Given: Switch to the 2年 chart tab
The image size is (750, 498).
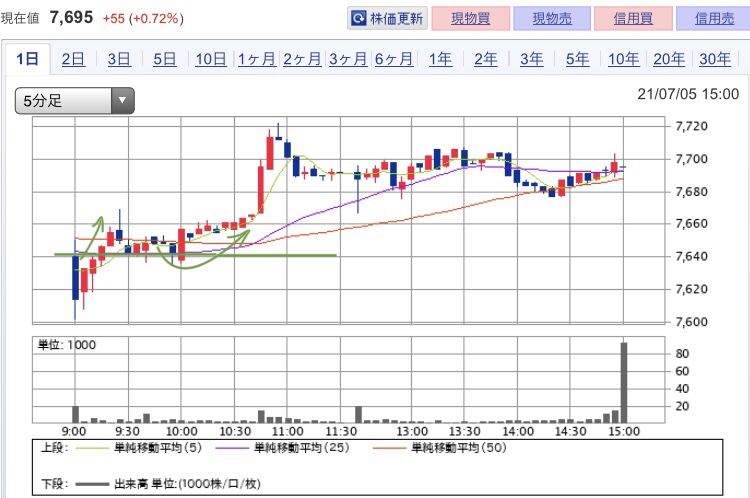Looking at the screenshot, I should [485, 59].
